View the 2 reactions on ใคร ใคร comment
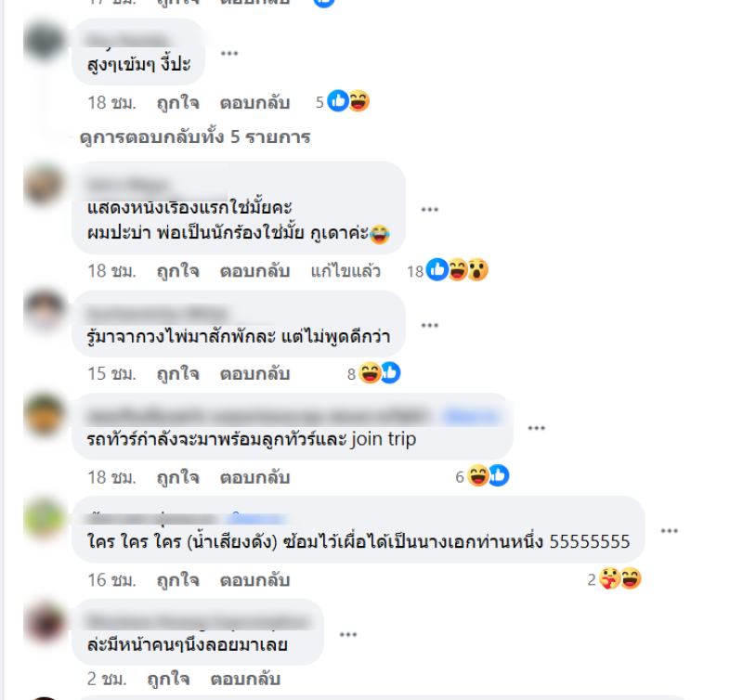Image resolution: width=743 pixels, height=700 pixels. [615, 578]
